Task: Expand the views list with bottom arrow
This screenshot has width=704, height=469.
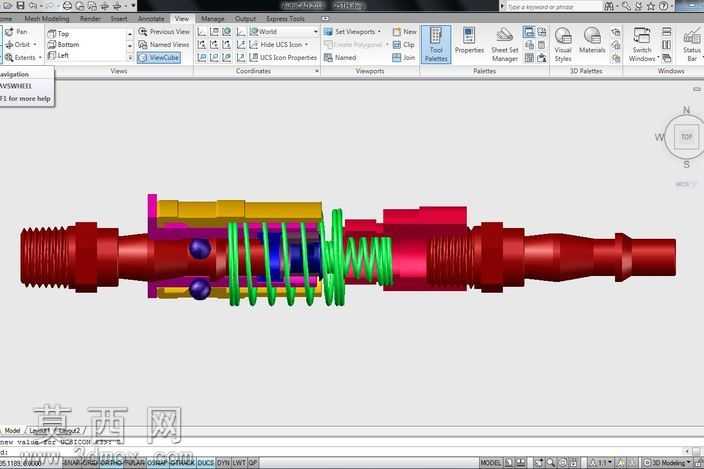Action: click(x=130, y=57)
